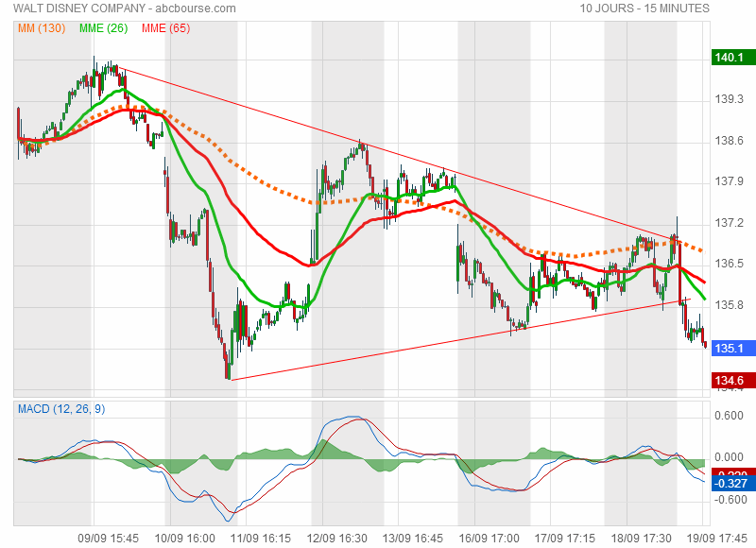Viewport: 756px width, 548px height.
Task: Click the chart title WALT DISNEY COMPANY - abcbourse.com
Action: (x=125, y=9)
